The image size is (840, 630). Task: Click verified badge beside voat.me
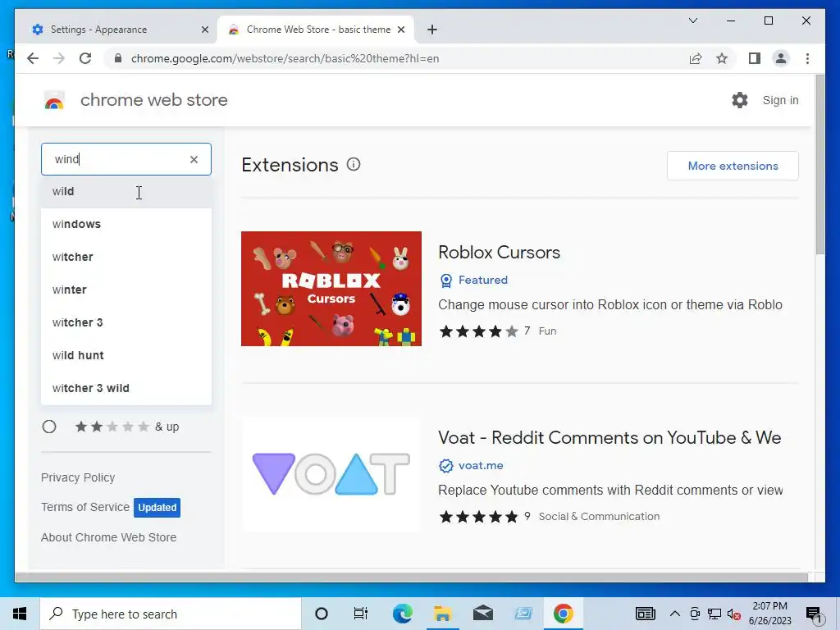445,466
